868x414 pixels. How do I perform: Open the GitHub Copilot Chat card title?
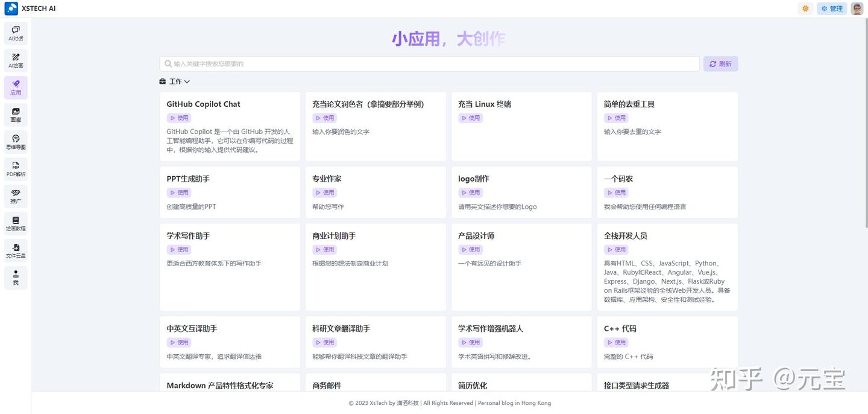click(x=203, y=104)
